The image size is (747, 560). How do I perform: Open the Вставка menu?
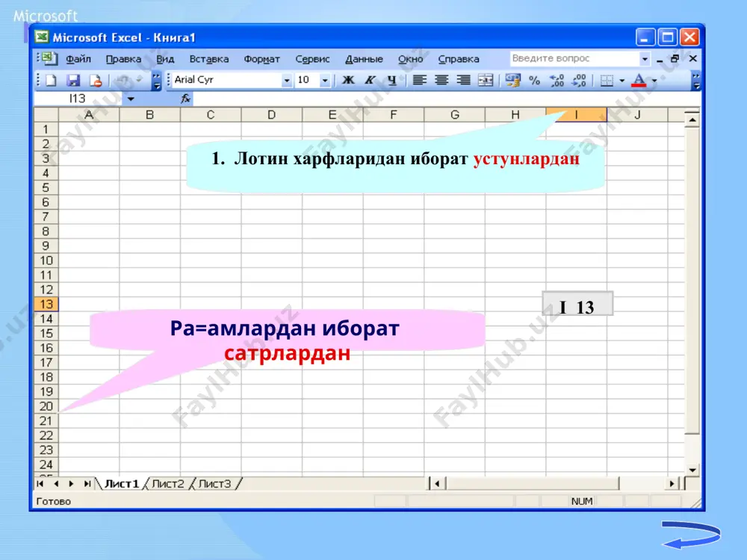[208, 59]
